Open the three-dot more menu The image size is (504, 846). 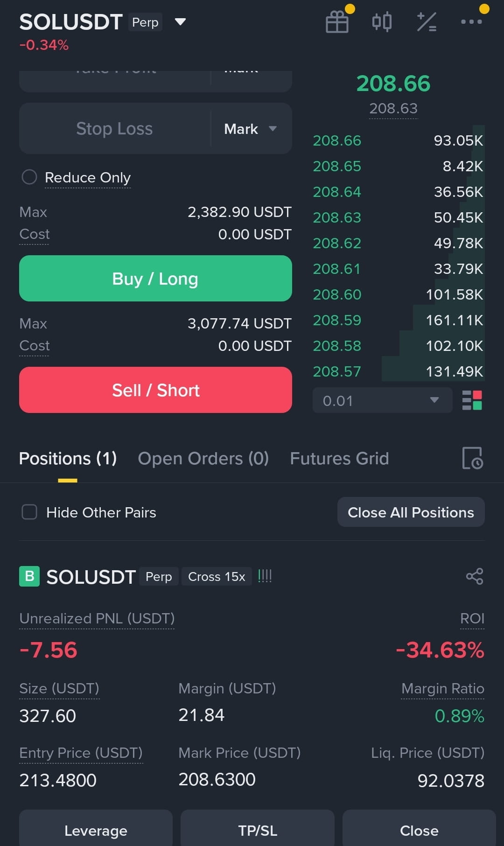click(x=471, y=21)
